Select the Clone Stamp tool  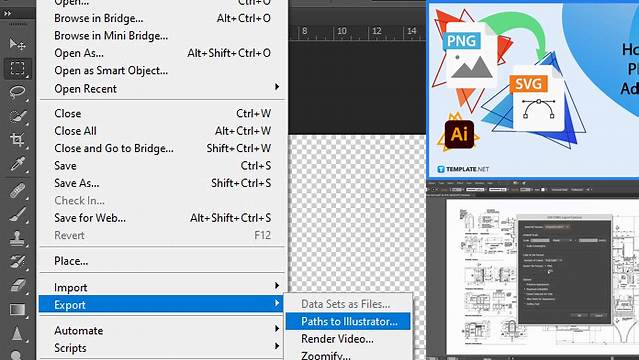tap(17, 239)
